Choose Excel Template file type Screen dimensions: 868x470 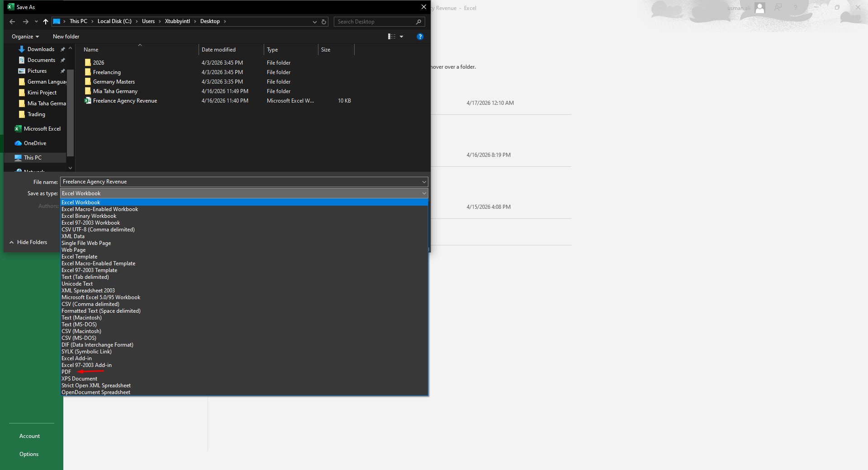click(244, 257)
